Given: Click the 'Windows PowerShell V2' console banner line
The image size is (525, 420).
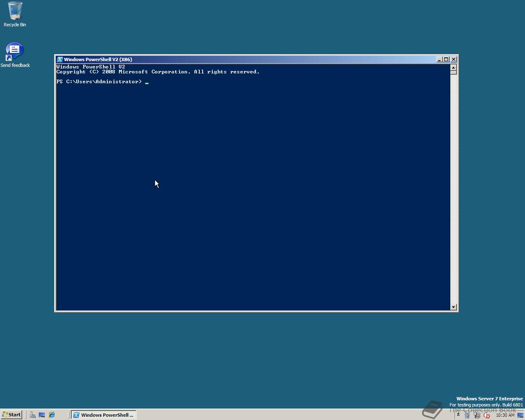Looking at the screenshot, I should click(91, 67).
